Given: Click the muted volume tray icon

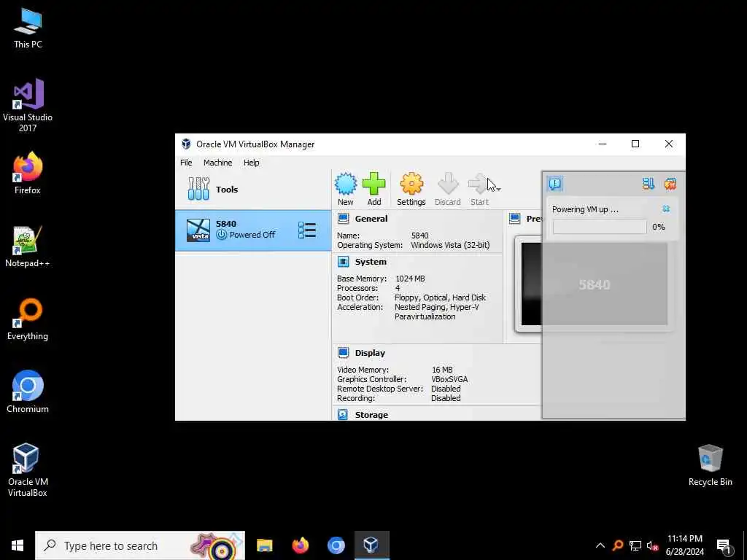Looking at the screenshot, I should [x=652, y=545].
